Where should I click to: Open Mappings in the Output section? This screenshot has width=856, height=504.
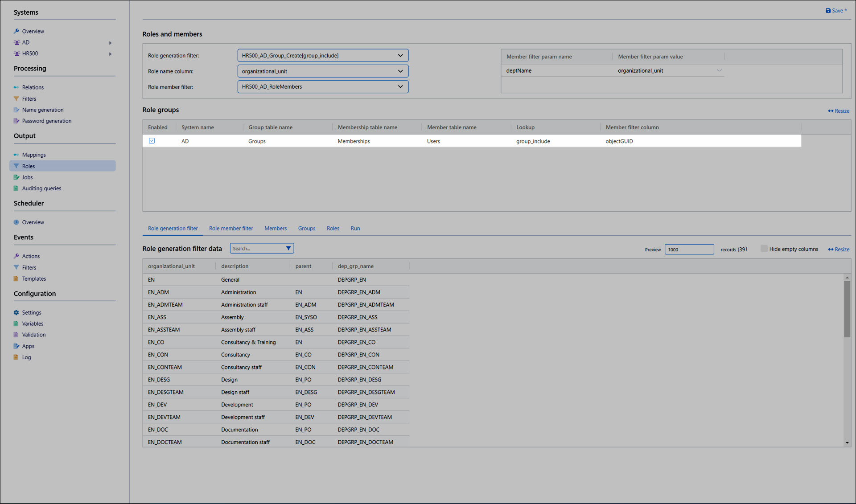(x=34, y=155)
